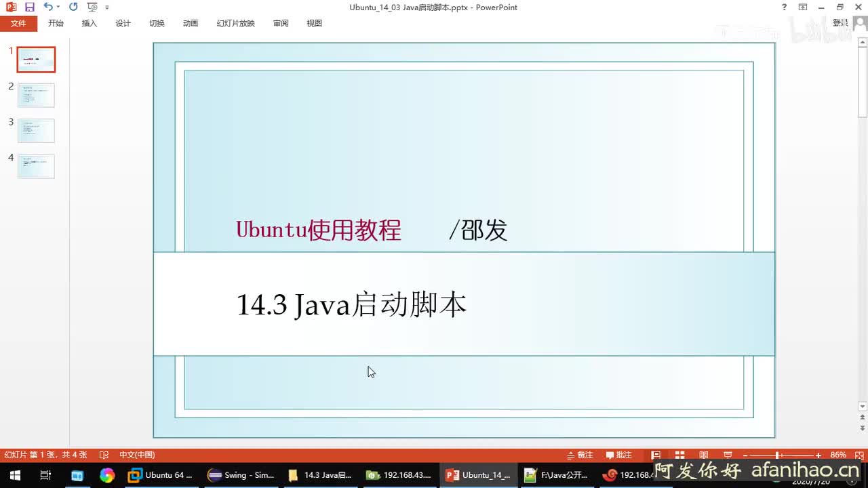This screenshot has width=868, height=488.
Task: Open the 文件 (File) tab
Action: 18,23
